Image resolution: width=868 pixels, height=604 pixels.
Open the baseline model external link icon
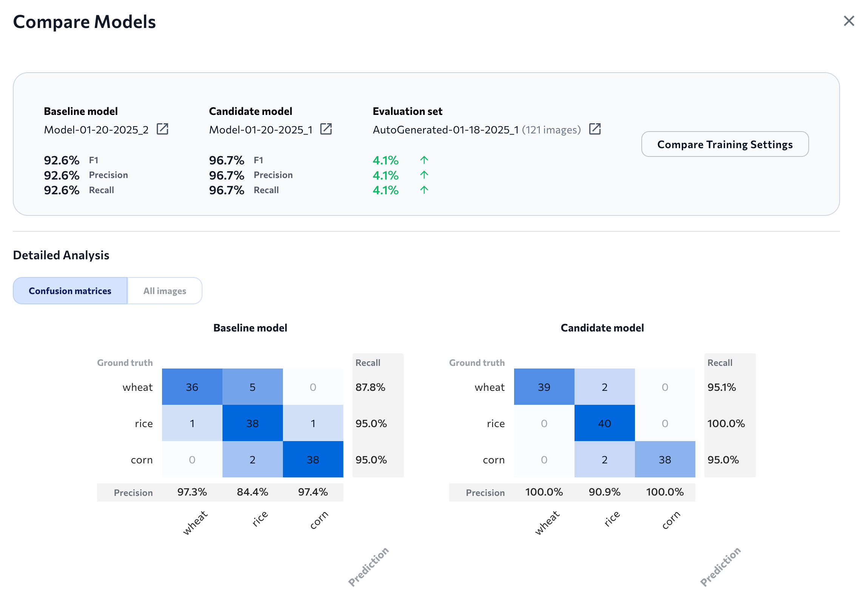click(162, 129)
